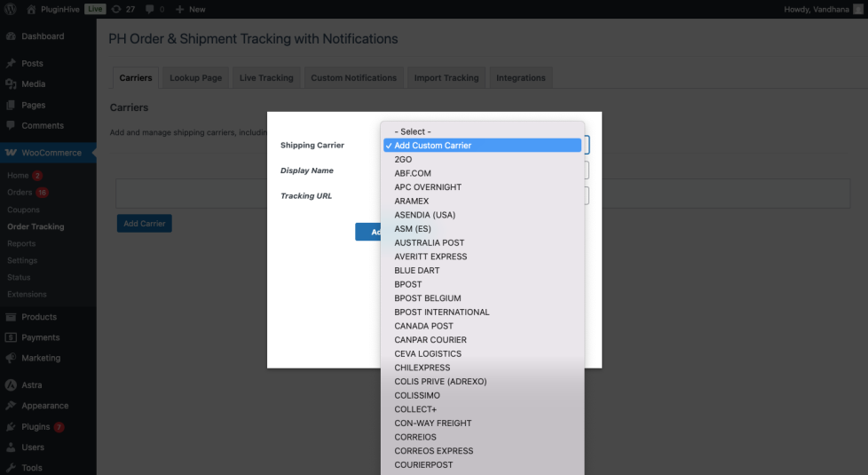Open Order Tracking in WooCommerce submenu

(x=36, y=226)
